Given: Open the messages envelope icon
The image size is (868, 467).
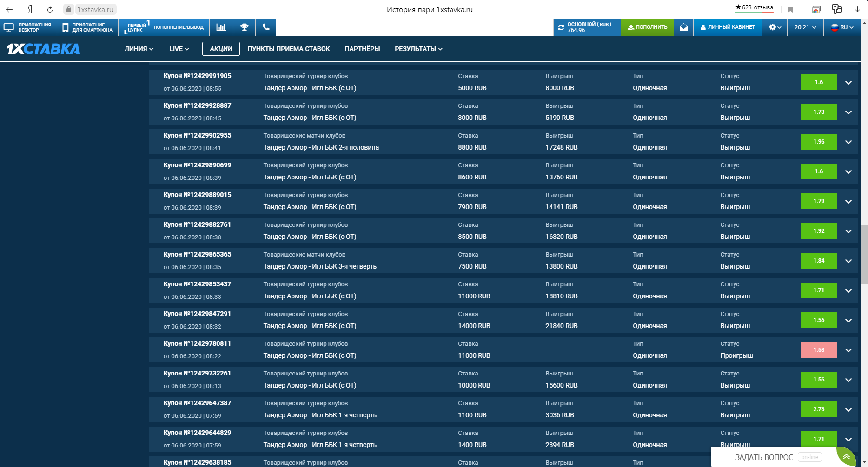Looking at the screenshot, I should click(683, 27).
